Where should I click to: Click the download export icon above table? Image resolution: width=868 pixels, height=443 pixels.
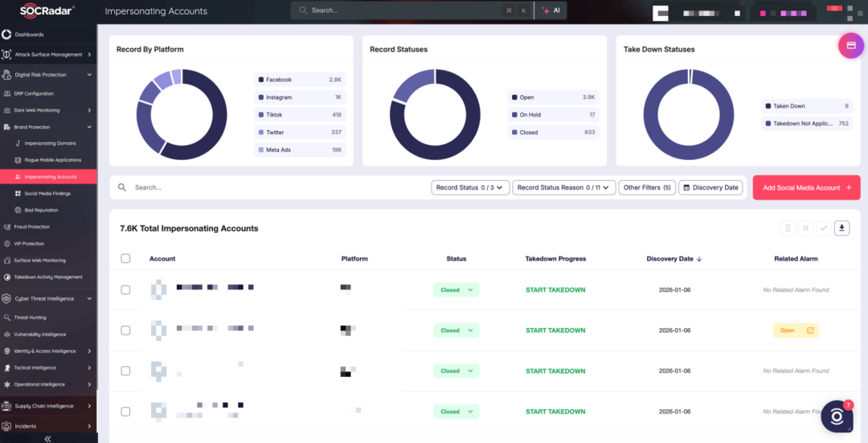[x=842, y=228]
